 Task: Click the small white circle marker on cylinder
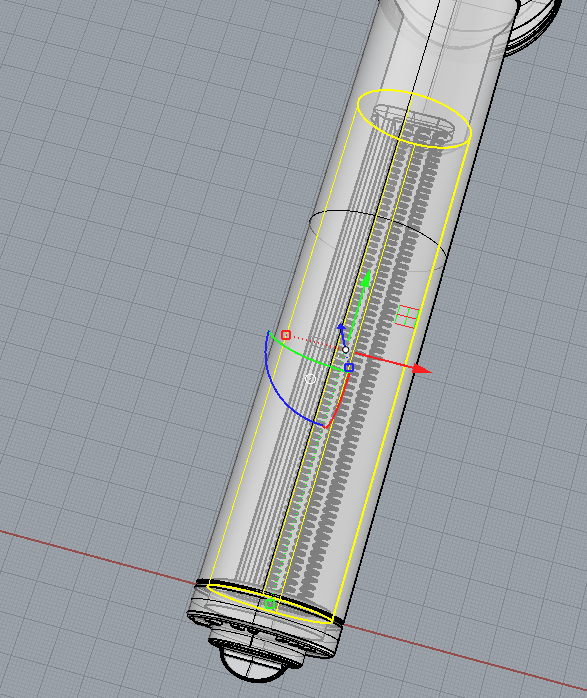click(310, 379)
